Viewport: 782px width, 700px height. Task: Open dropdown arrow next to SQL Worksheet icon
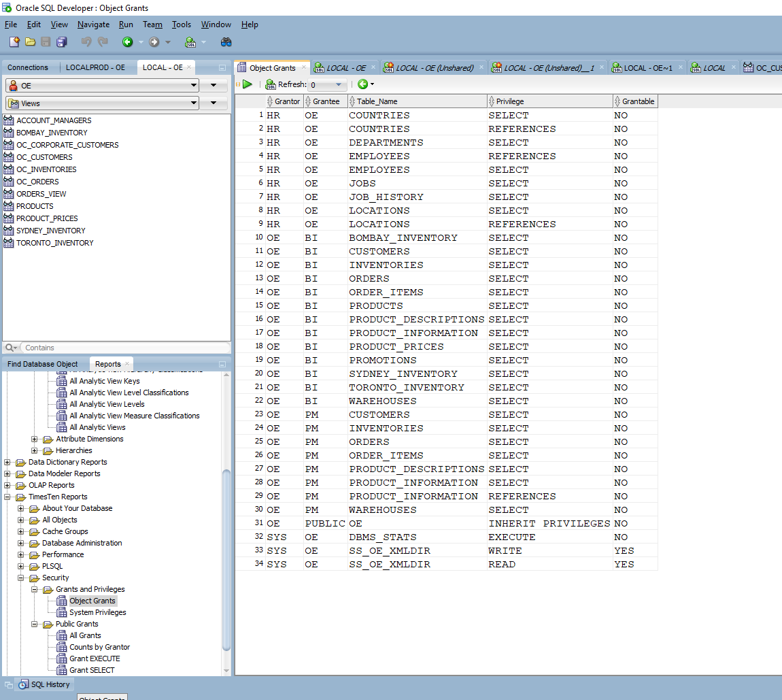point(203,42)
